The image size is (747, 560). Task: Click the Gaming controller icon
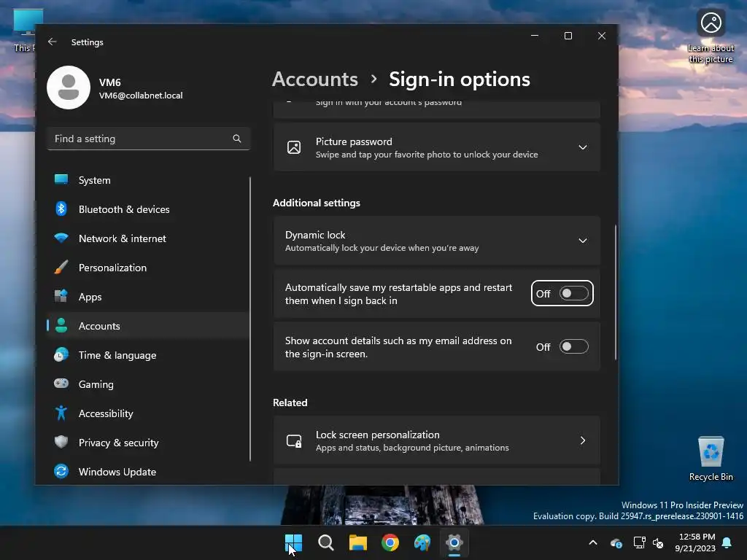pyautogui.click(x=61, y=384)
